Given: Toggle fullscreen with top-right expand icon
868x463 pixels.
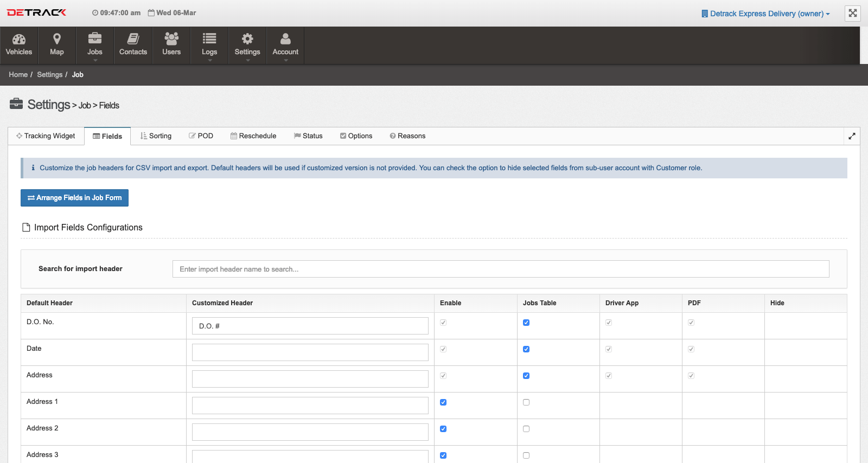Looking at the screenshot, I should 853,13.
